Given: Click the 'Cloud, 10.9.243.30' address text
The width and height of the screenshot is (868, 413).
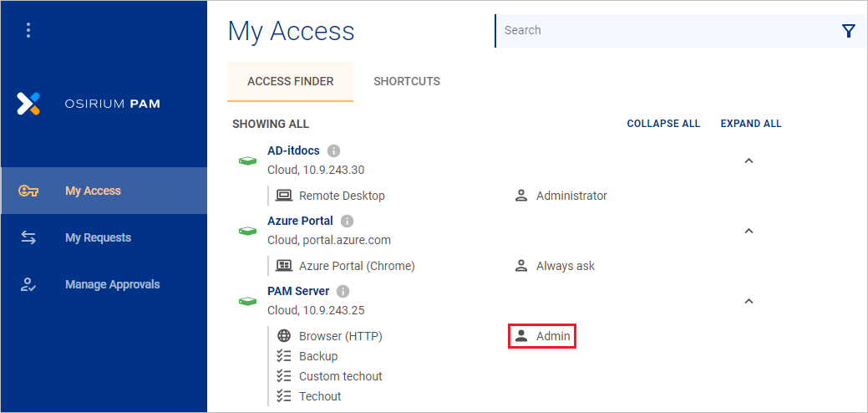Looking at the screenshot, I should click(316, 170).
